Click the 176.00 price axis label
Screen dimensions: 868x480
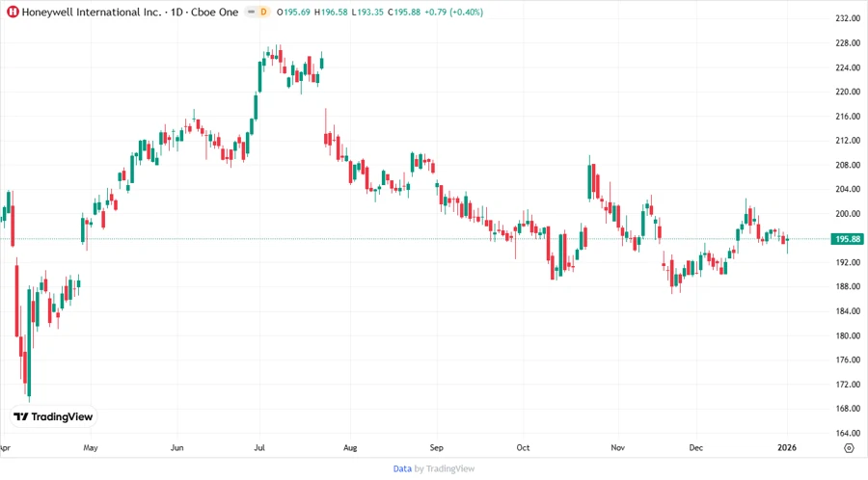click(848, 360)
